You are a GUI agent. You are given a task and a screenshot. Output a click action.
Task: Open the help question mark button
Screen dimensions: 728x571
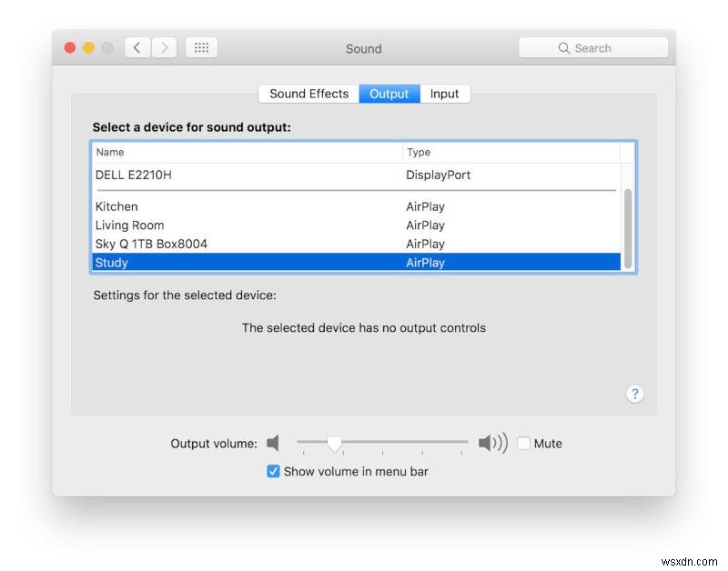point(634,394)
